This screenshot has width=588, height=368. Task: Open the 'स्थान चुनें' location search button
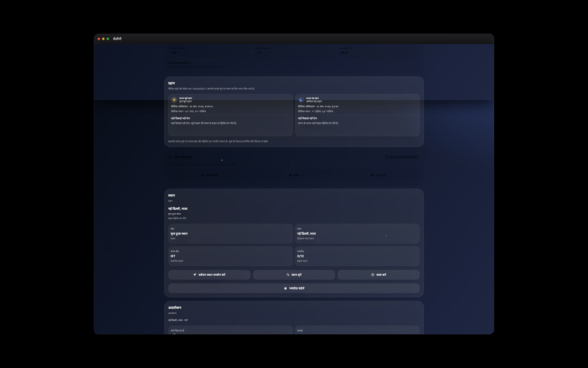tap(294, 275)
